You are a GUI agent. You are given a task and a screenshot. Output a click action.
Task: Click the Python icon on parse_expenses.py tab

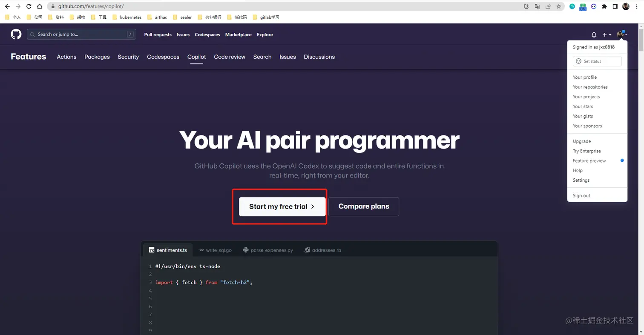point(246,250)
